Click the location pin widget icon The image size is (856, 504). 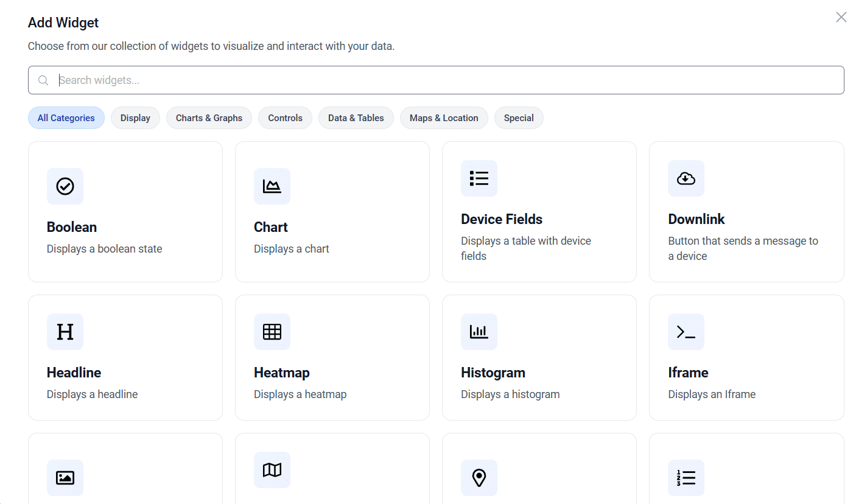pos(479,478)
